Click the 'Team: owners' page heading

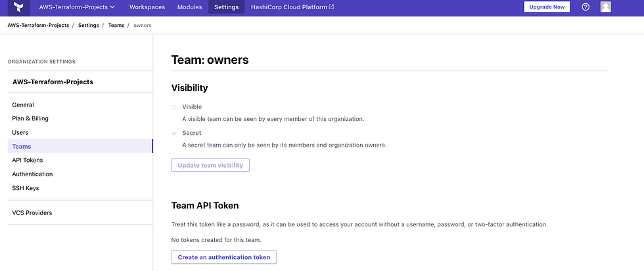click(x=210, y=60)
